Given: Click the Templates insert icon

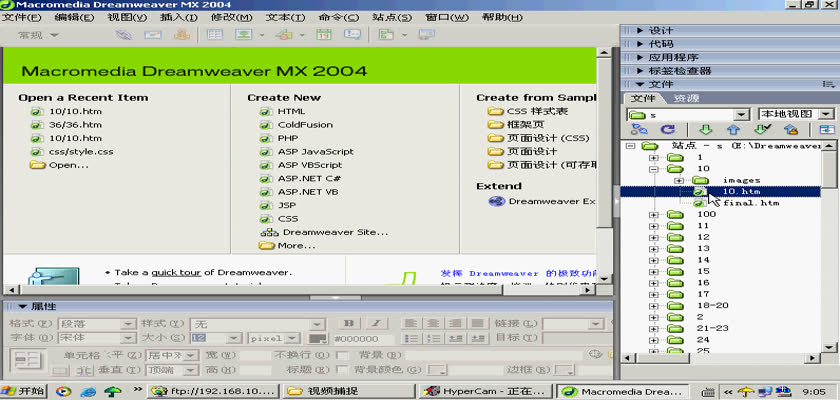Looking at the screenshot, I should coord(387,35).
